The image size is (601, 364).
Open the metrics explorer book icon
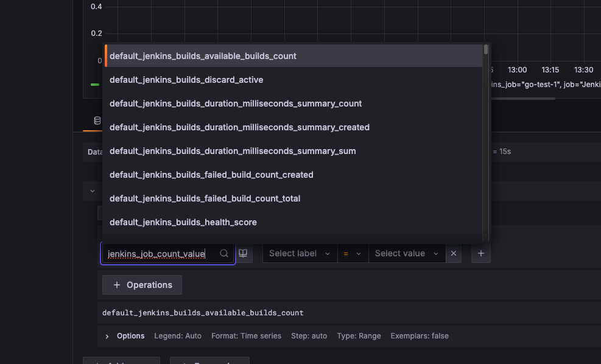point(244,253)
